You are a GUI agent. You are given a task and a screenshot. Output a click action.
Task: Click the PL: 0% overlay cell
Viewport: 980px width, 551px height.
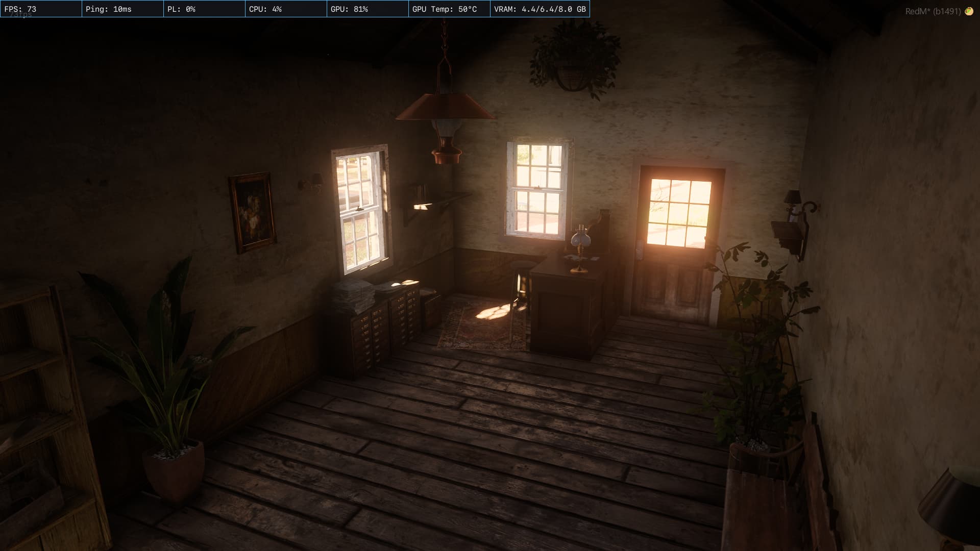[204, 9]
